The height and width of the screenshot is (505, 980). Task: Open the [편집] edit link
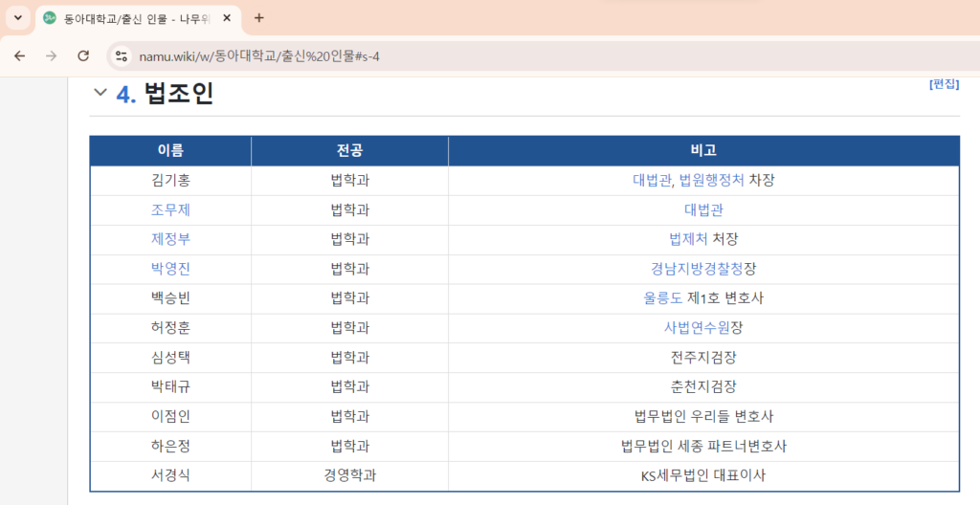[944, 84]
